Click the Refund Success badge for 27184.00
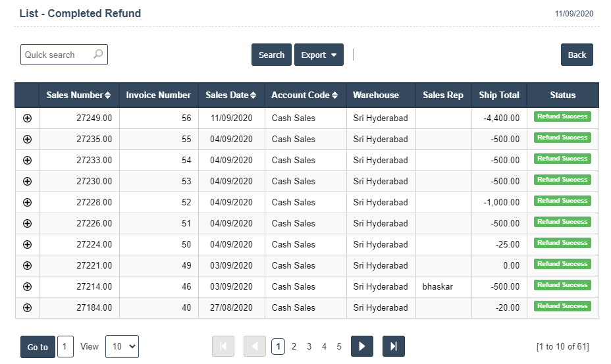 (x=562, y=306)
